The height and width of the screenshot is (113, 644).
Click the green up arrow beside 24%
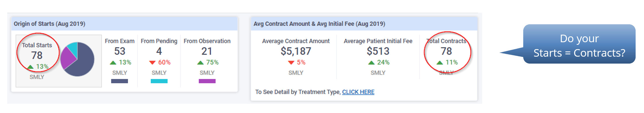click(x=372, y=62)
